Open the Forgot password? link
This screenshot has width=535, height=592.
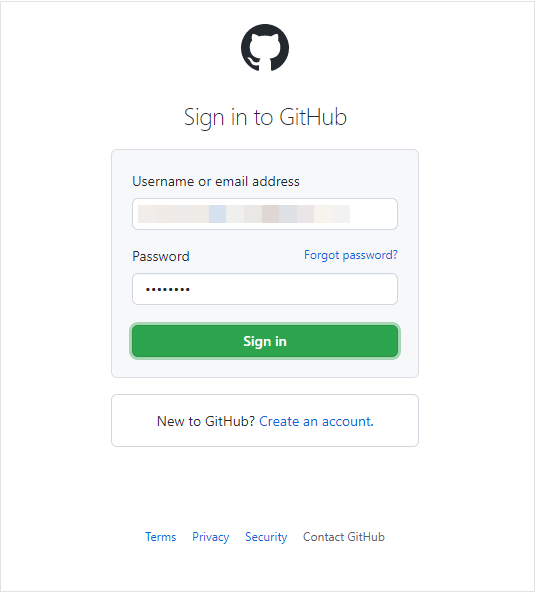click(x=351, y=255)
